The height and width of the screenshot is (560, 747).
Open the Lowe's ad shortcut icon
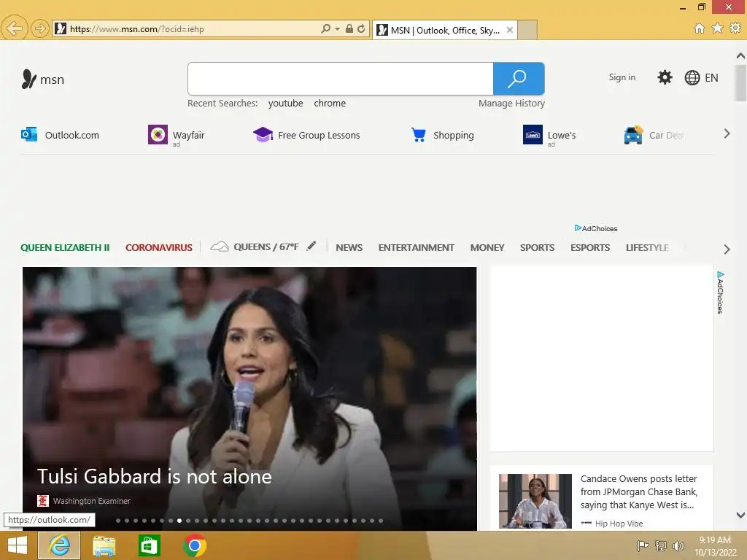tap(532, 135)
